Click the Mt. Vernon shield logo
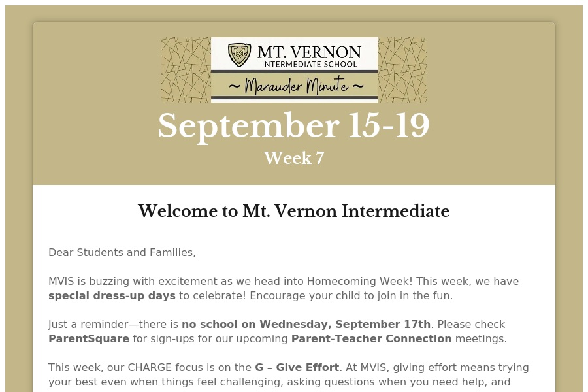The image size is (588, 392). [x=239, y=55]
